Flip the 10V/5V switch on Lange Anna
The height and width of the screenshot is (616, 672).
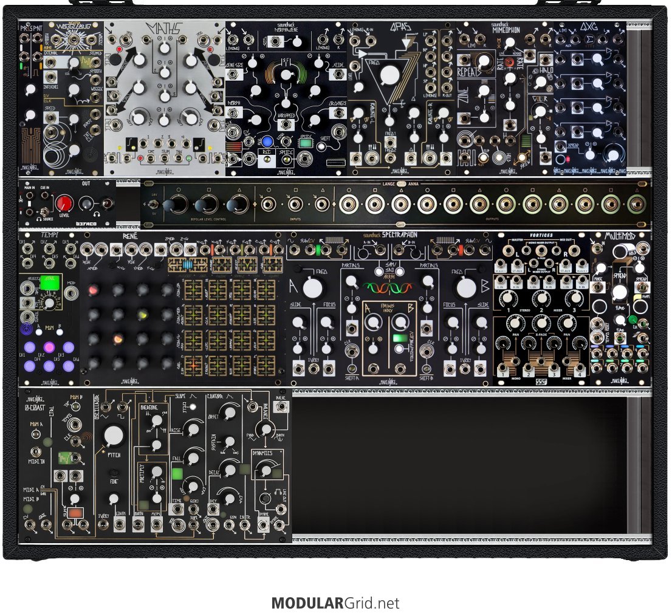click(153, 205)
